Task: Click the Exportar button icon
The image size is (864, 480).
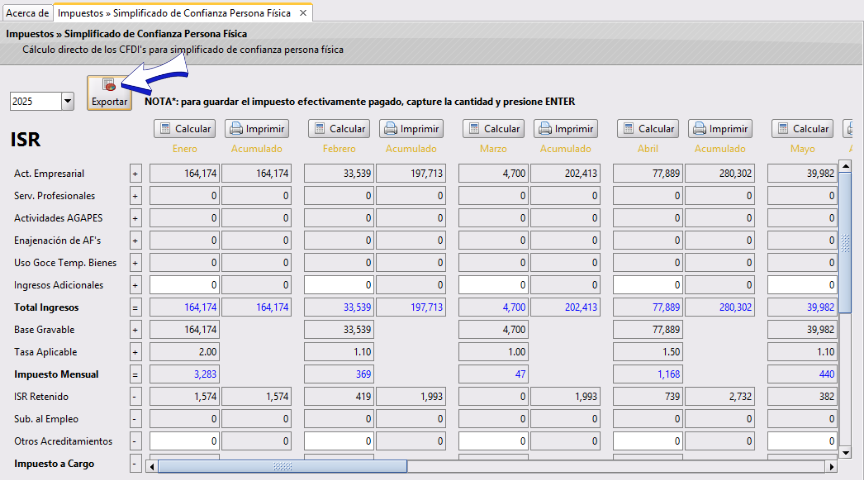Action: (x=109, y=87)
